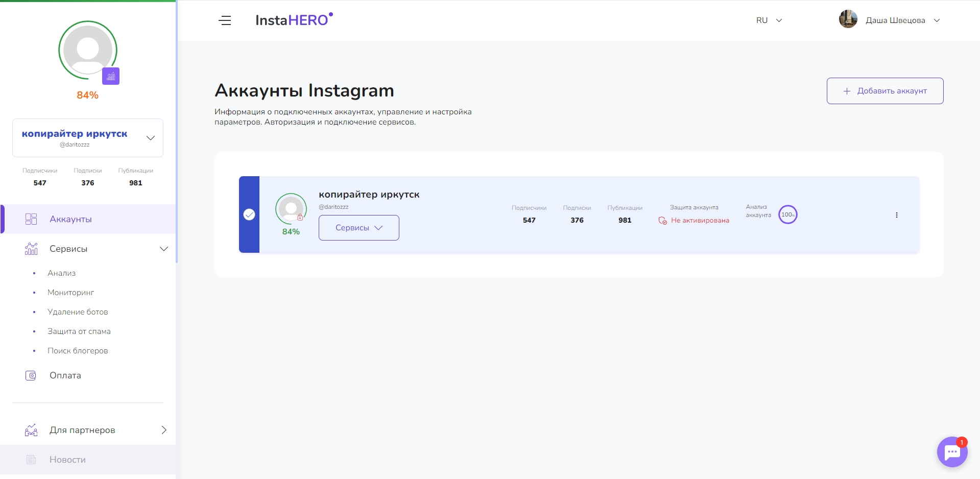The image size is (980, 479).
Task: Click the Анализ аккаунта label
Action: point(758,211)
